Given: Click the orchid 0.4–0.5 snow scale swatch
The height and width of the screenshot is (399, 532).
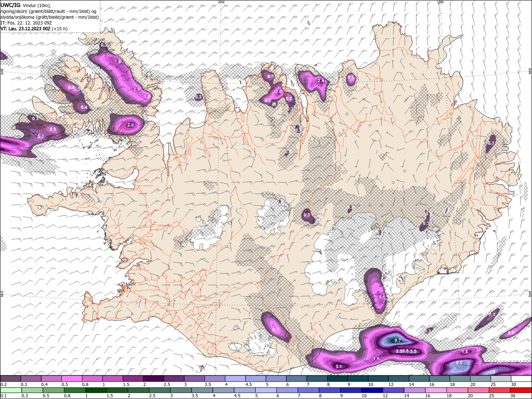Looking at the screenshot, I should 51,379.
